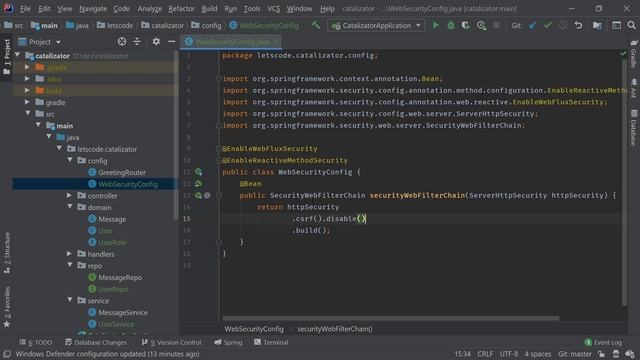Collapse the domain package
Viewport: 640px width, 360px height.
(x=70, y=207)
